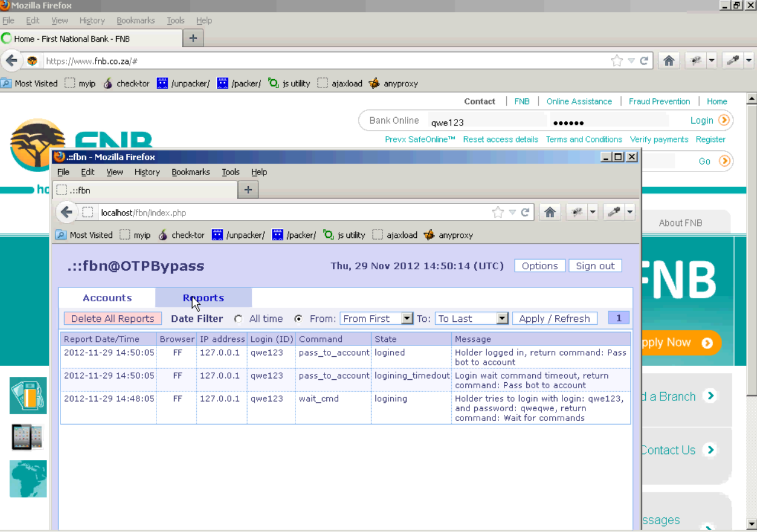
Task: Switch to Accounts tab
Action: pyautogui.click(x=107, y=298)
